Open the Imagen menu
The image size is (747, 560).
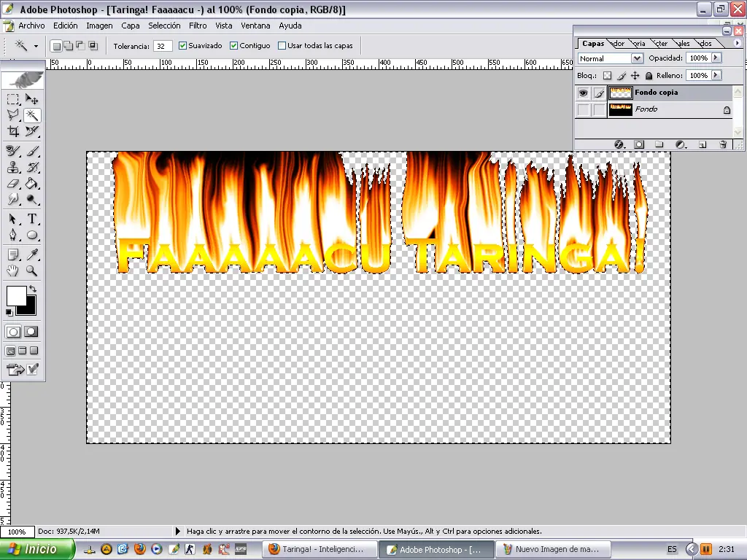click(99, 26)
